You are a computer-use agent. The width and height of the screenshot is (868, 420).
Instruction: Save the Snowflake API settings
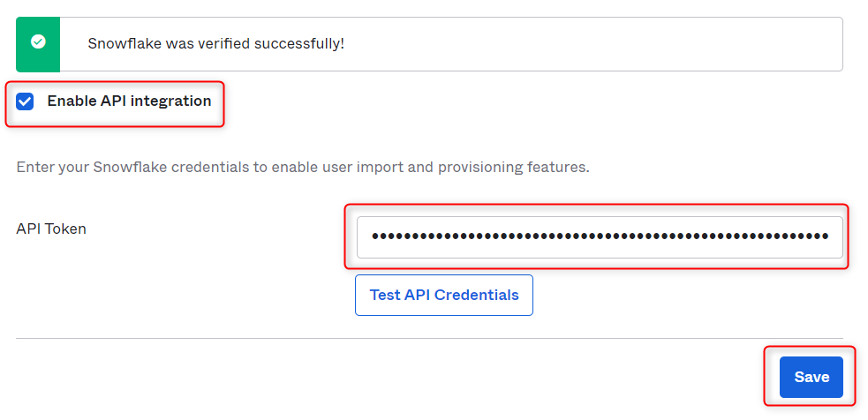click(811, 377)
